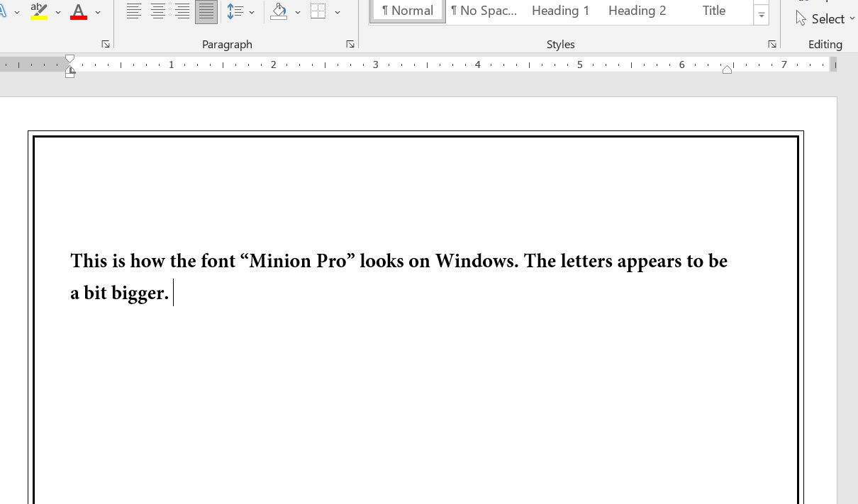Click the Editing group label

(x=825, y=44)
